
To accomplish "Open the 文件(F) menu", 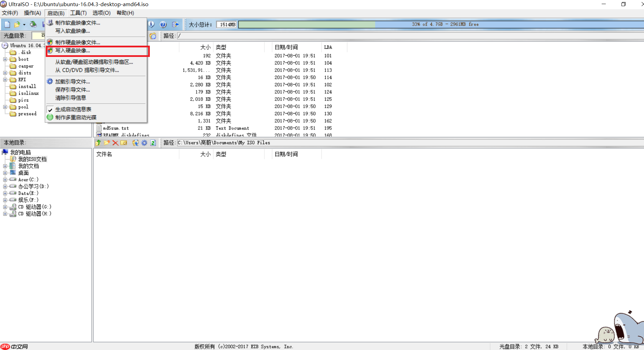I will [10, 13].
